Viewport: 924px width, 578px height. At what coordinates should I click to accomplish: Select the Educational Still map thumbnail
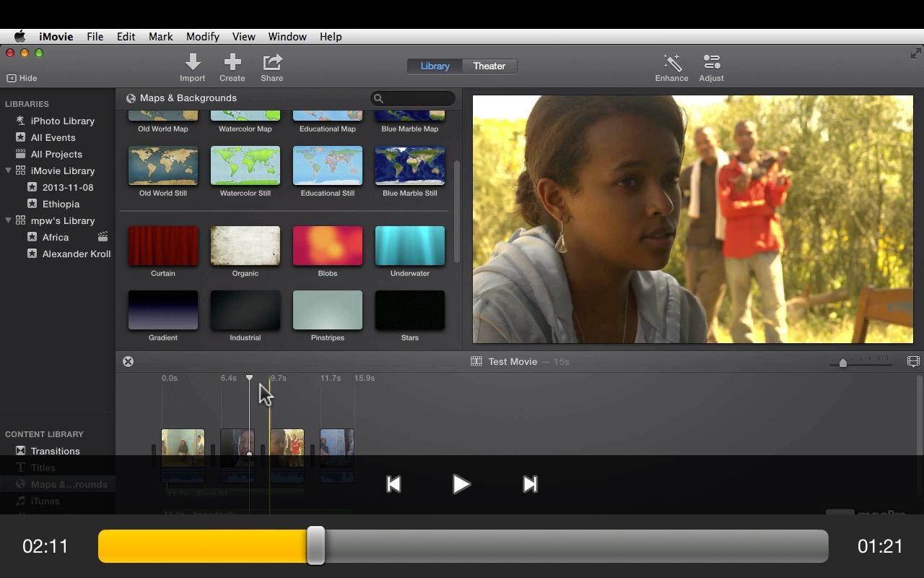coord(328,165)
